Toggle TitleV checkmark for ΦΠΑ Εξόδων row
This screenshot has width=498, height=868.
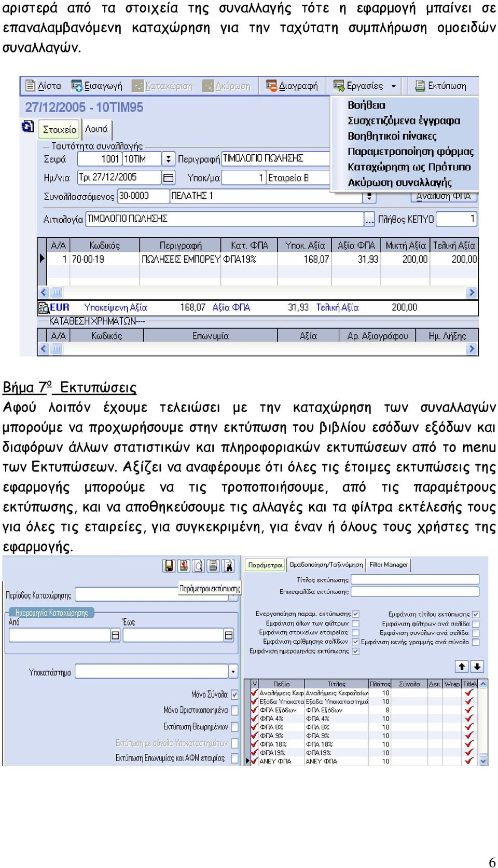[469, 710]
